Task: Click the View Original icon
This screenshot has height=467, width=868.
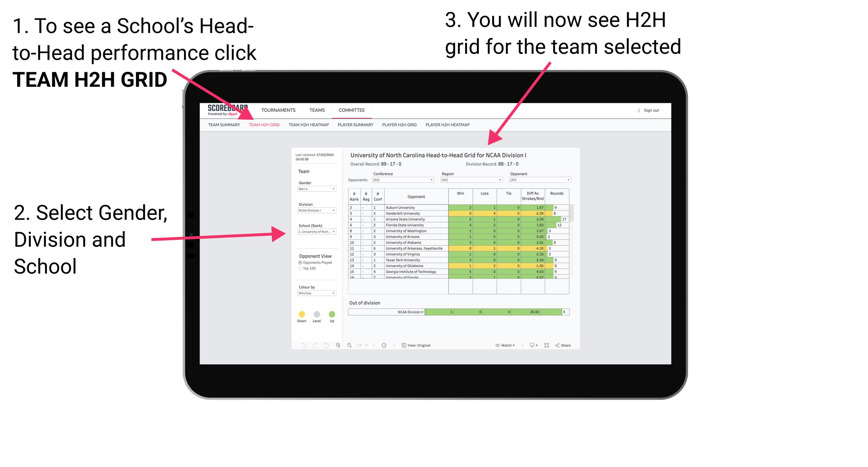Action: pyautogui.click(x=403, y=346)
